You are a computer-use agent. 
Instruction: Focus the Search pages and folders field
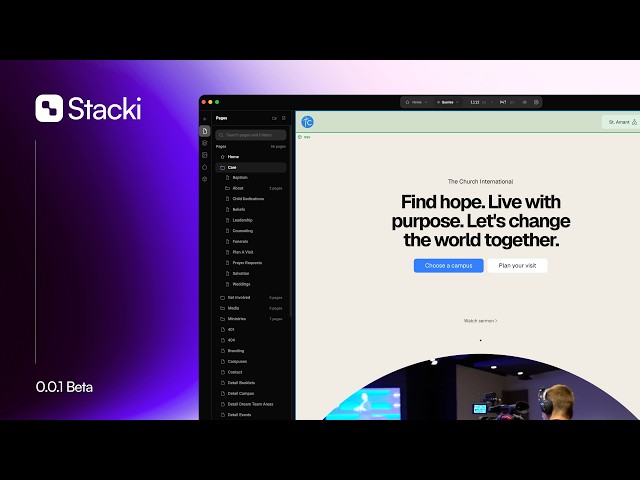[251, 135]
